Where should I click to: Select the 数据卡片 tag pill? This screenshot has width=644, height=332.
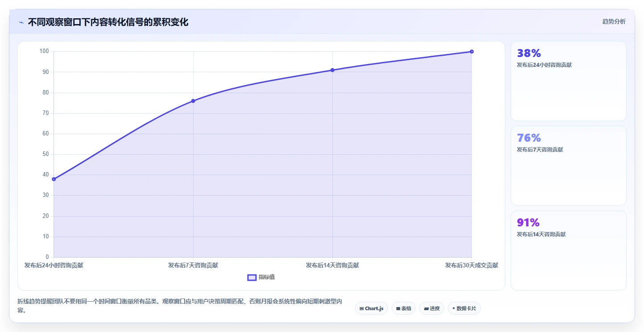tap(464, 308)
